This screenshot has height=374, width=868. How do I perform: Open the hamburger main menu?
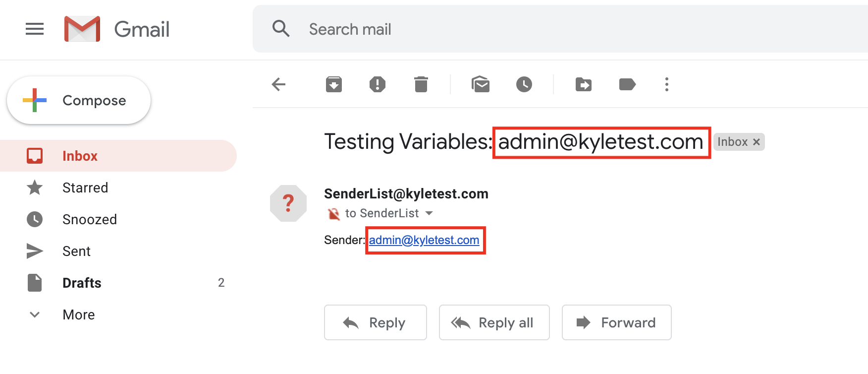(35, 29)
